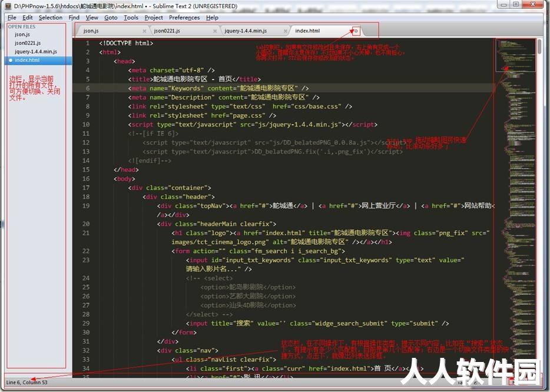Click the <![endif]--> comment line
Image resolution: width=550 pixels, height=392 pixels.
150,161
